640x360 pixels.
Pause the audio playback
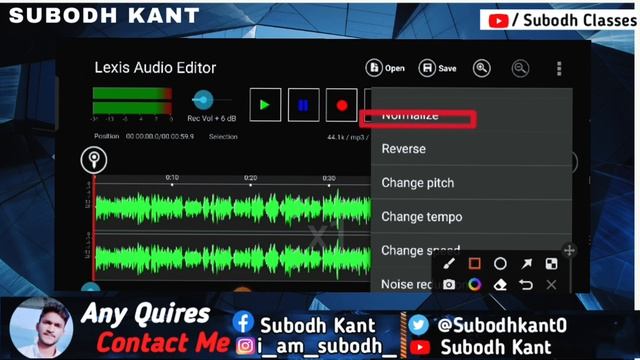coord(303,105)
